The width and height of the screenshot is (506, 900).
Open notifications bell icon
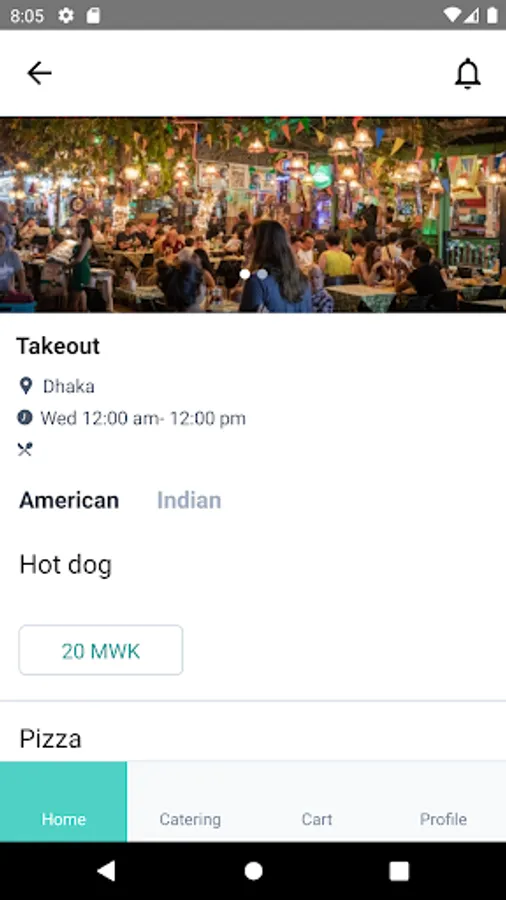click(x=468, y=73)
